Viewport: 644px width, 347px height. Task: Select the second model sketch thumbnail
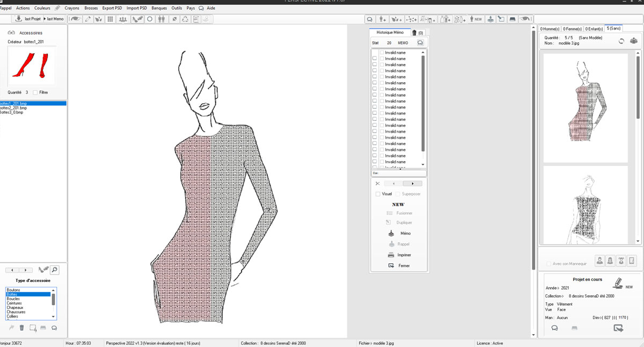coord(586,205)
